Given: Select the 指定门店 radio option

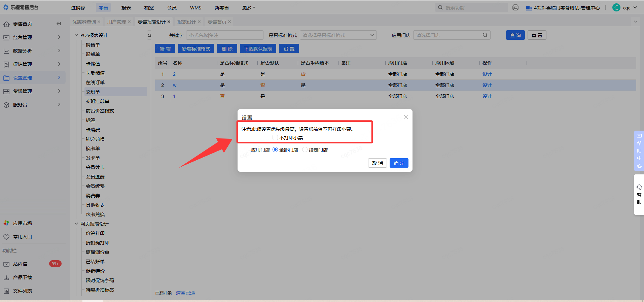Looking at the screenshot, I should [x=305, y=150].
